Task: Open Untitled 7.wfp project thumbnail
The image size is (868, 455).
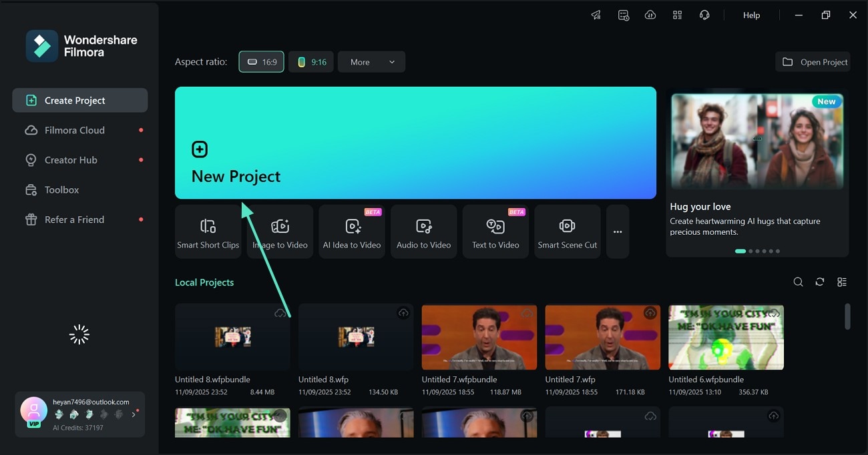Action: point(603,337)
